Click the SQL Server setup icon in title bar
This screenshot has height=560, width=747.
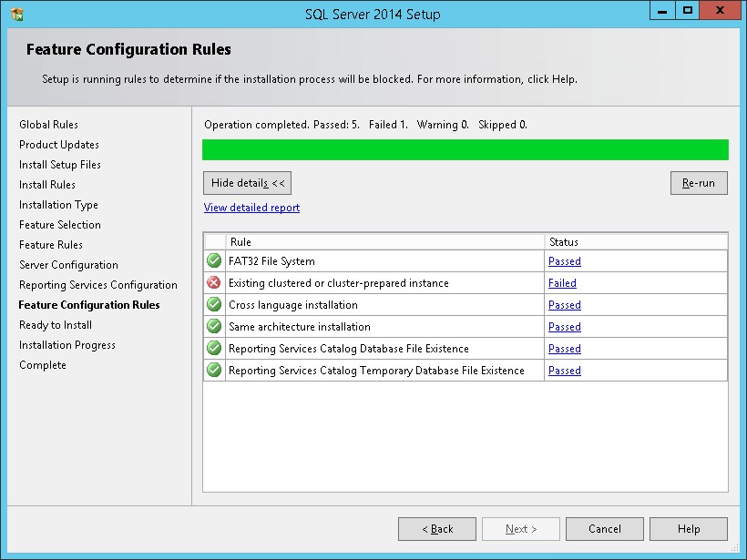16,14
